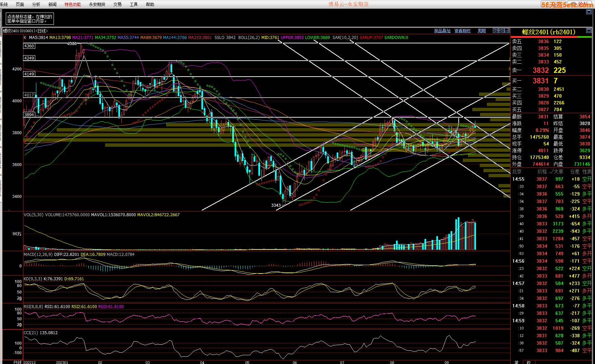This screenshot has height=364, width=595.
Task: Select the 卖一 ask price 3832
Action: (541, 70)
